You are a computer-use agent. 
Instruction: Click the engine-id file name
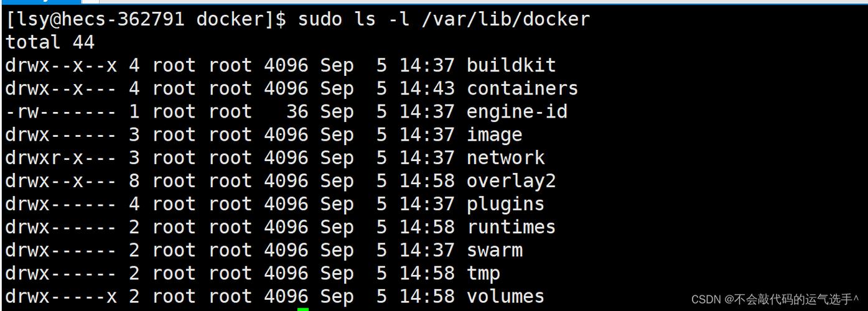pos(516,112)
